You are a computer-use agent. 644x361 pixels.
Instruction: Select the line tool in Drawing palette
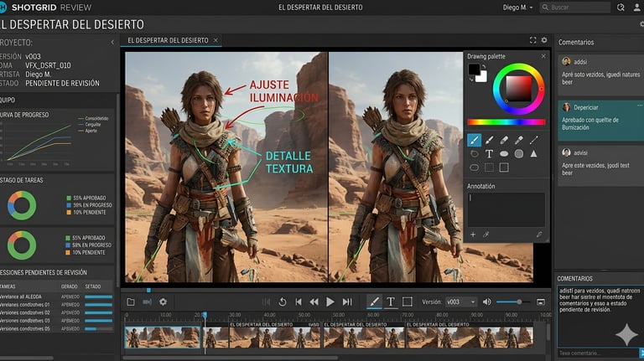(533, 140)
